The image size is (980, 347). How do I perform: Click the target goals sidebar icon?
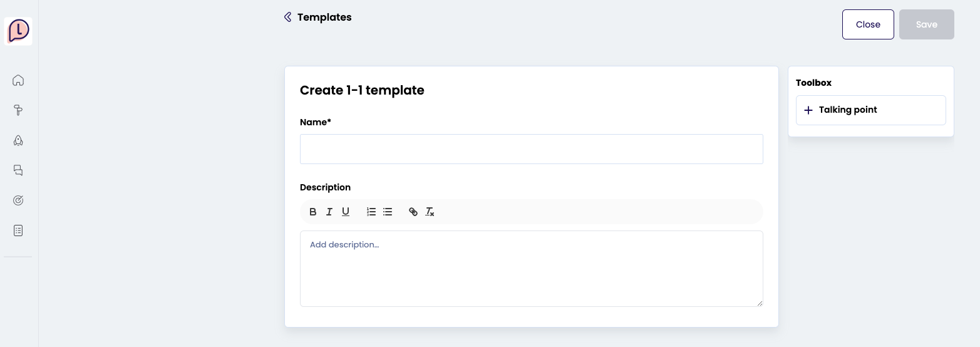[18, 200]
